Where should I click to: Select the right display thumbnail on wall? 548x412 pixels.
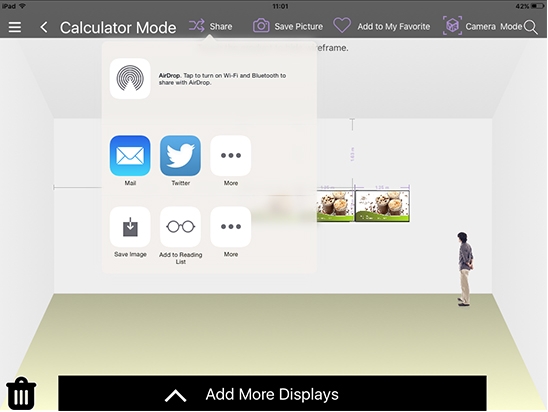[382, 206]
